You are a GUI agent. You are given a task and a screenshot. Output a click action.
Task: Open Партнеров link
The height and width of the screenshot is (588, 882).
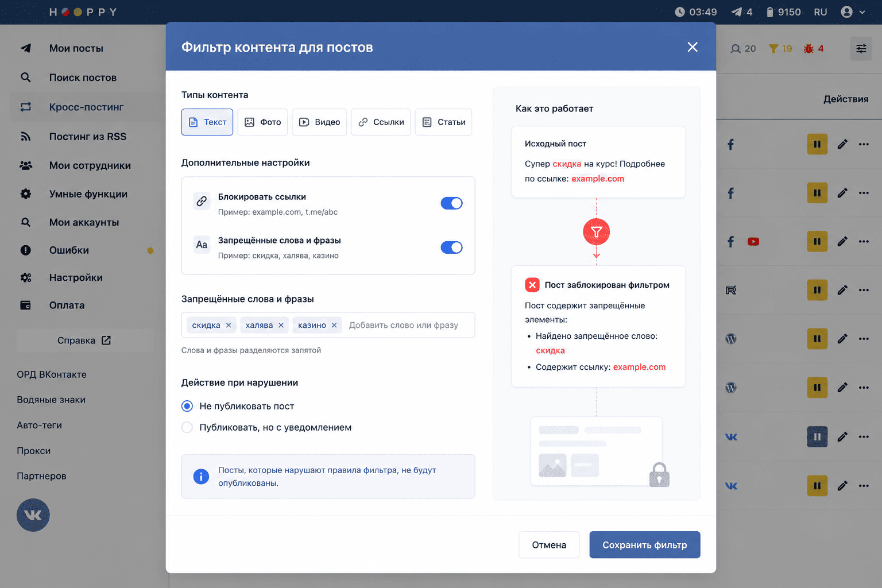coord(41,476)
